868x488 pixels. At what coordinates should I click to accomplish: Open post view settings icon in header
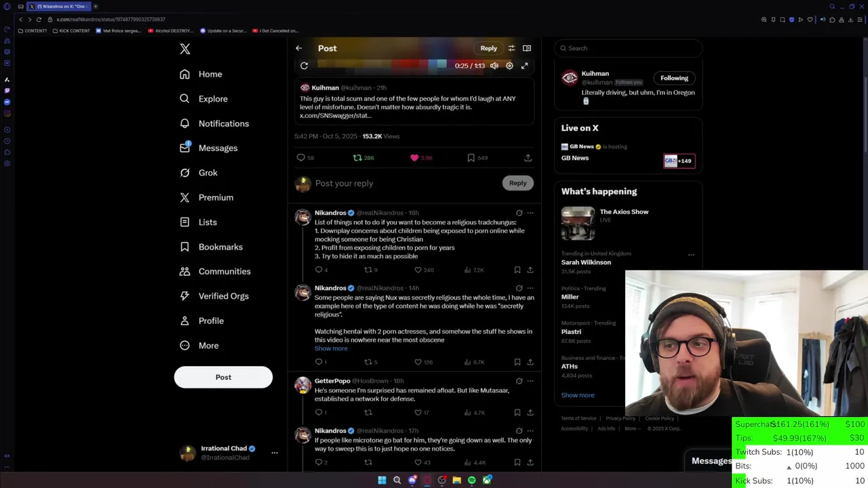(511, 48)
